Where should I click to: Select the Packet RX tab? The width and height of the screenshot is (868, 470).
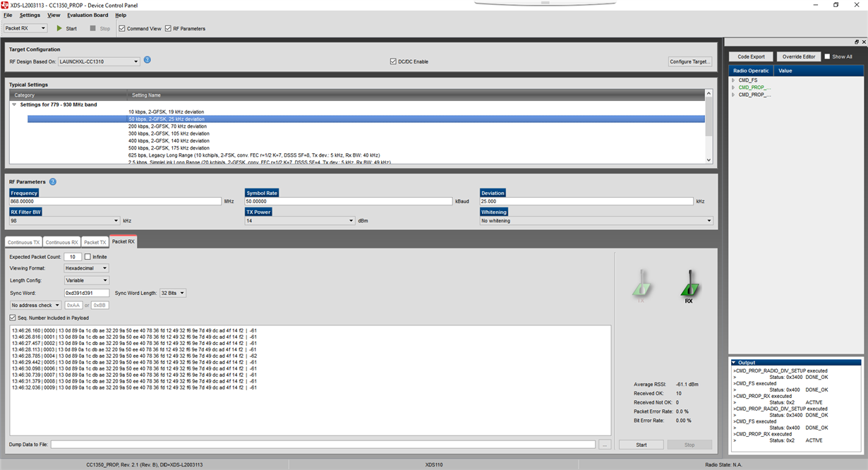pyautogui.click(x=123, y=241)
